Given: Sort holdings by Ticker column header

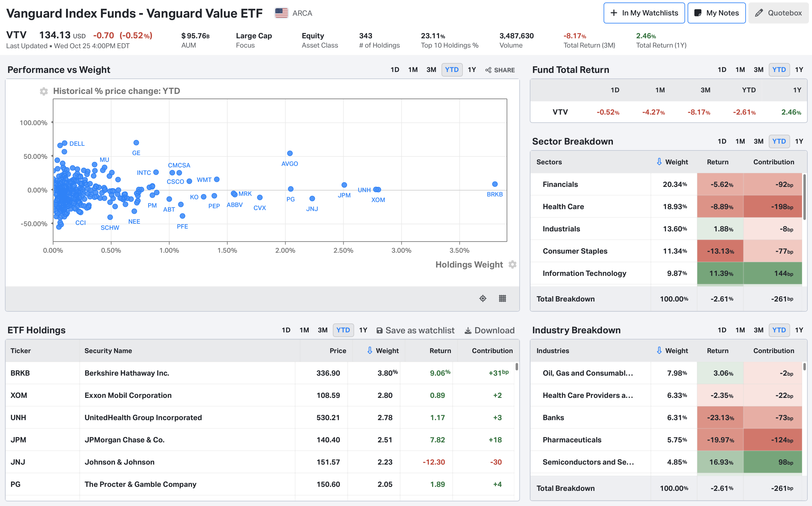Looking at the screenshot, I should coord(21,350).
